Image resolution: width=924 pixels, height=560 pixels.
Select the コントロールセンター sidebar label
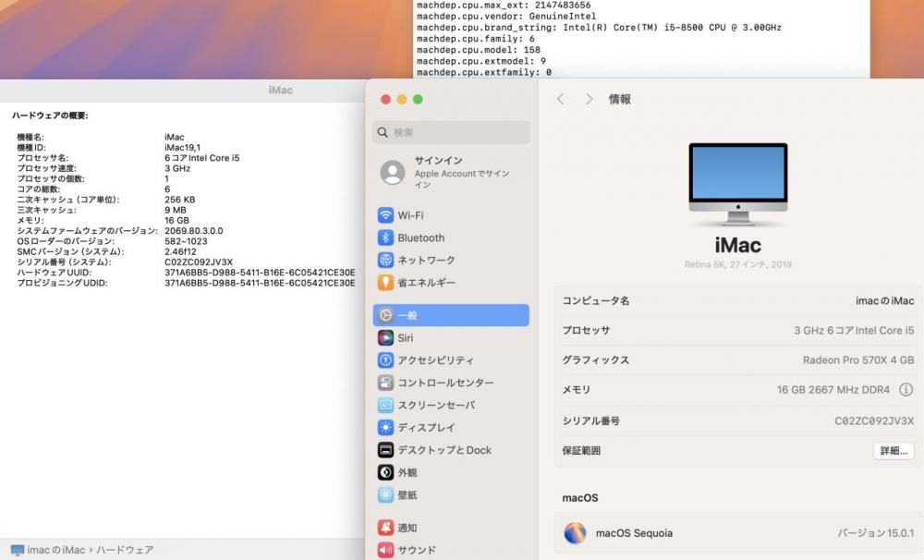pyautogui.click(x=446, y=383)
